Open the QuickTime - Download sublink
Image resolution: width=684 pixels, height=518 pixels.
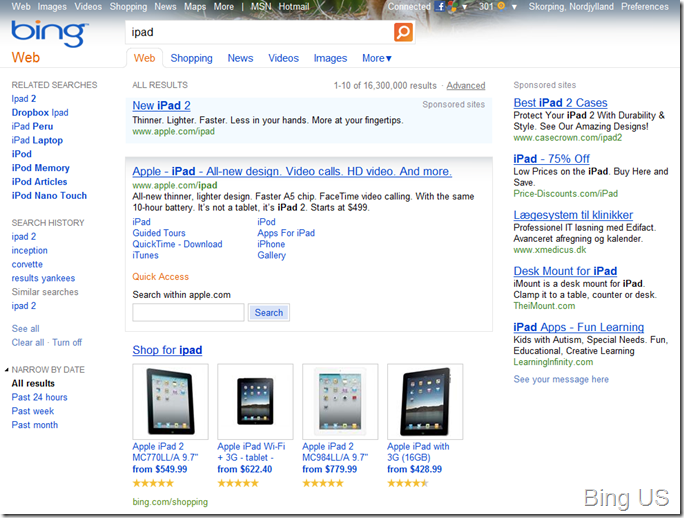point(177,244)
